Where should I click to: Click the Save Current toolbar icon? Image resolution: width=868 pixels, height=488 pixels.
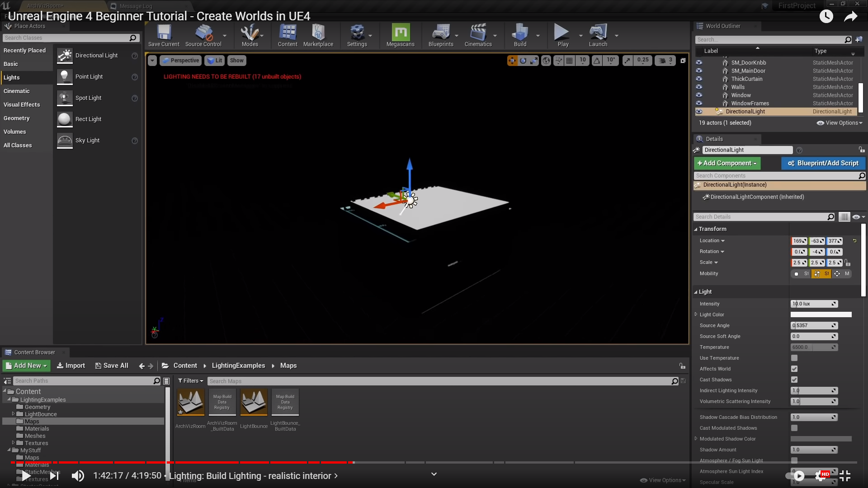(x=164, y=33)
